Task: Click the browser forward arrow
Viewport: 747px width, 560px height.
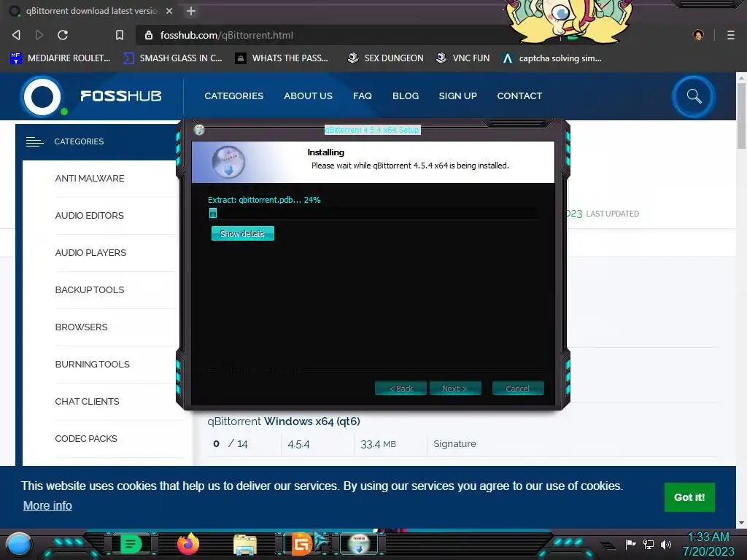Action: pos(39,35)
